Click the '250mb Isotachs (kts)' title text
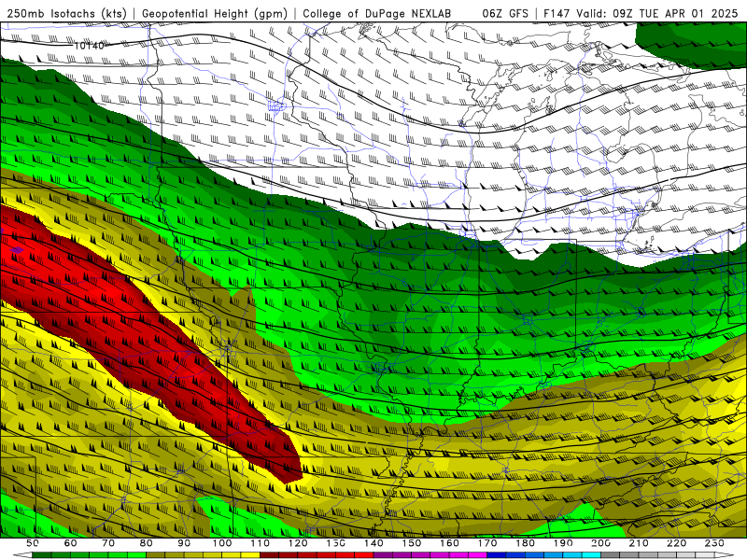This screenshot has height=560, width=747. pos(66,14)
